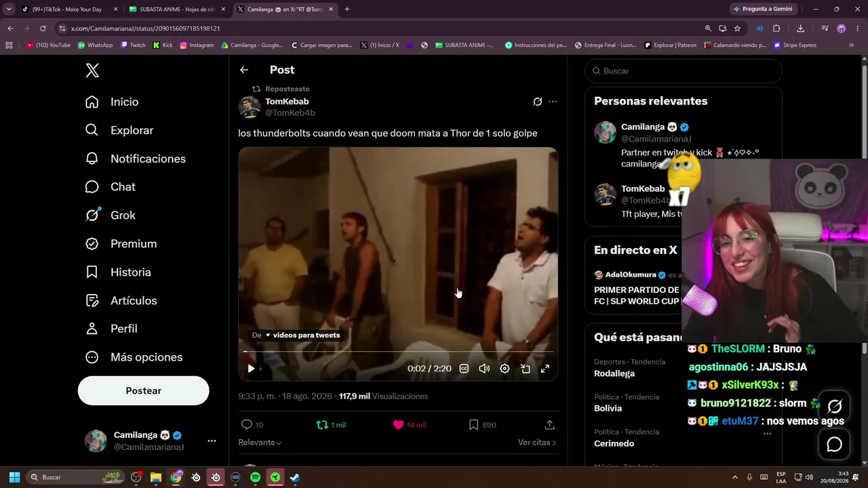Screen dimensions: 868x488
Task: Open the Rodallega trending topic
Action: tap(614, 373)
